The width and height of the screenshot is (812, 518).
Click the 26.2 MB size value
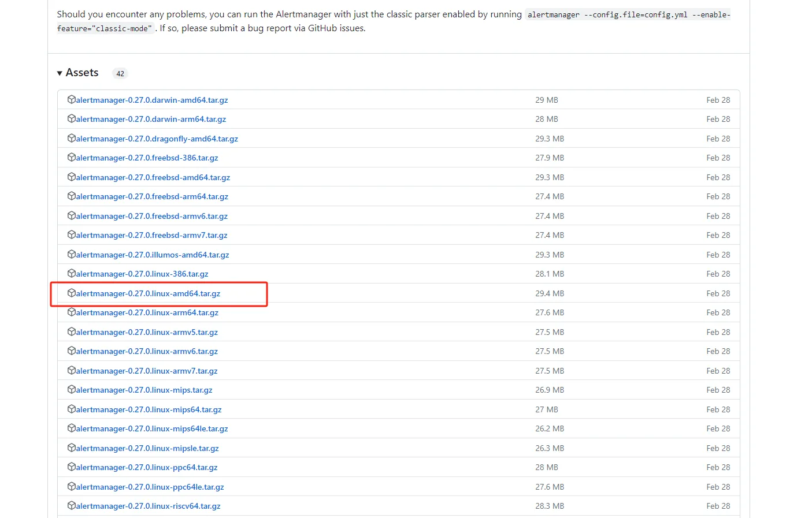pyautogui.click(x=550, y=428)
